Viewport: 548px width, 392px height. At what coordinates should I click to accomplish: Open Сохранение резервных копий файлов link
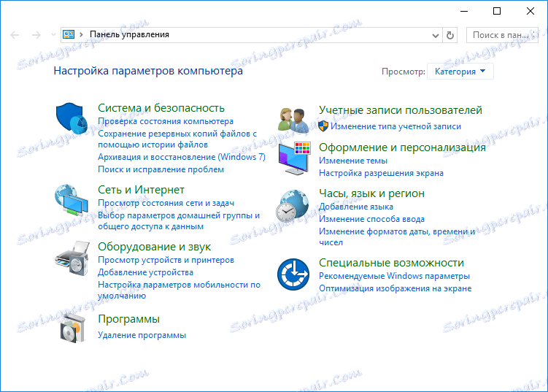click(177, 139)
